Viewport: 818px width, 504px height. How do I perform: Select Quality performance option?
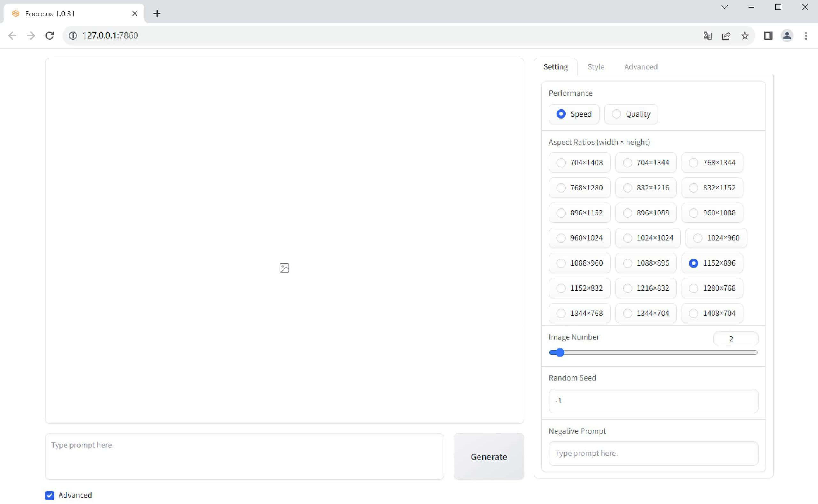631,114
